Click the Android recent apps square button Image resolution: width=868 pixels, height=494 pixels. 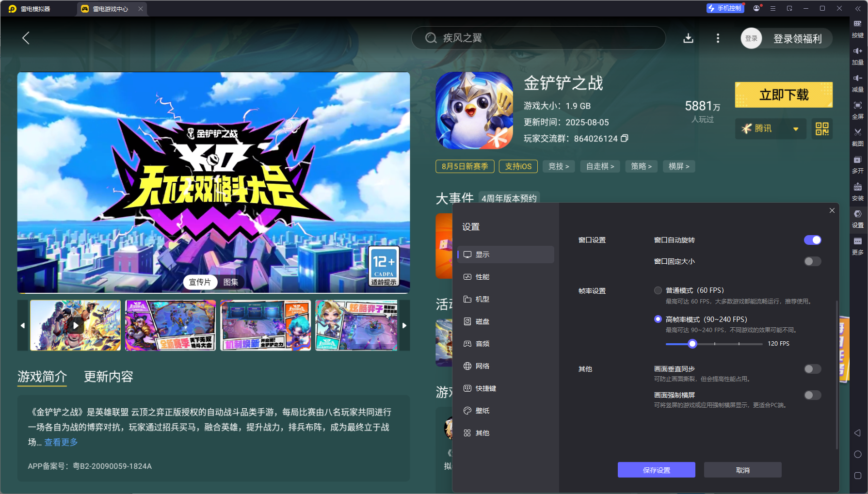coord(857,476)
